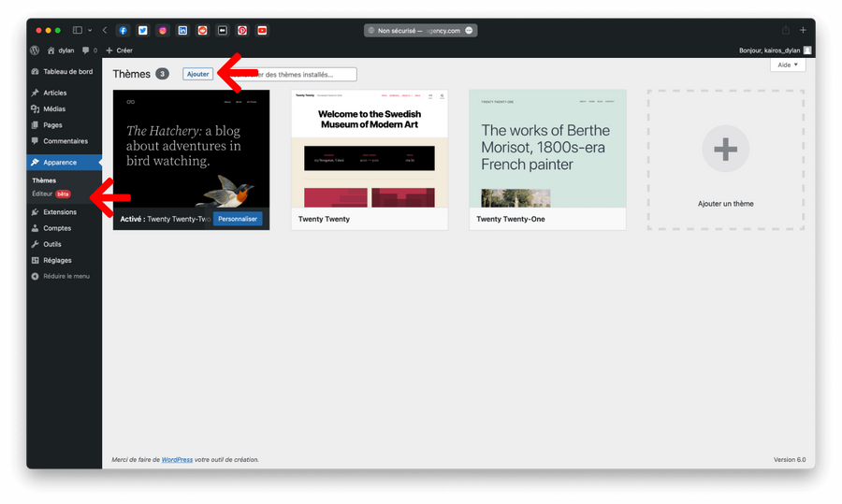Open the Twitter bookmark icon
The width and height of the screenshot is (842, 504).
(143, 31)
